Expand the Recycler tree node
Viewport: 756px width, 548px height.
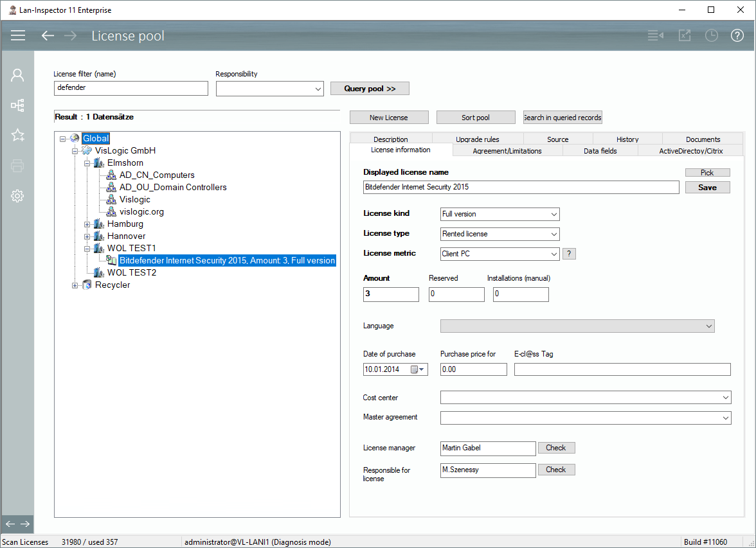point(75,285)
